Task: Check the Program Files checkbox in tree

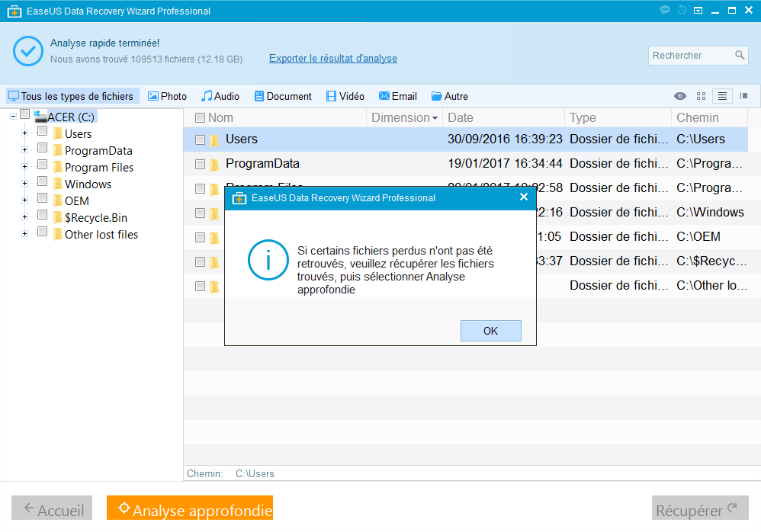Action: tap(42, 165)
